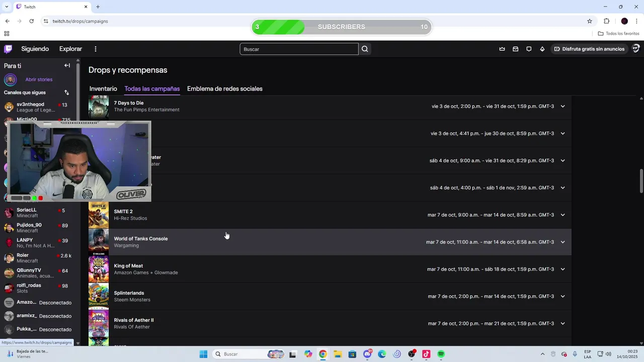Image resolution: width=644 pixels, height=362 pixels.
Task: Show hidden tray icons chevron
Action: tap(542, 354)
